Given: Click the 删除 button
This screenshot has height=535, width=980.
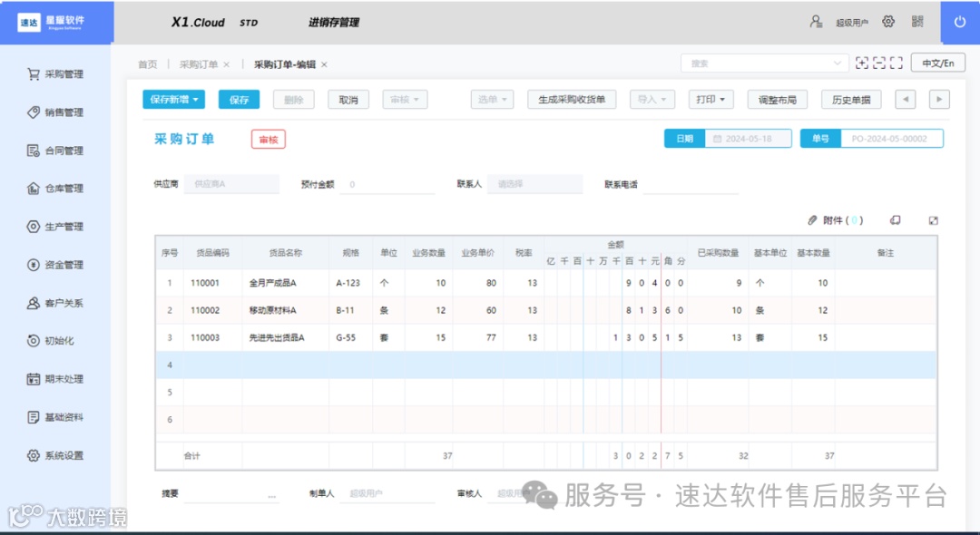Looking at the screenshot, I should coord(294,99).
